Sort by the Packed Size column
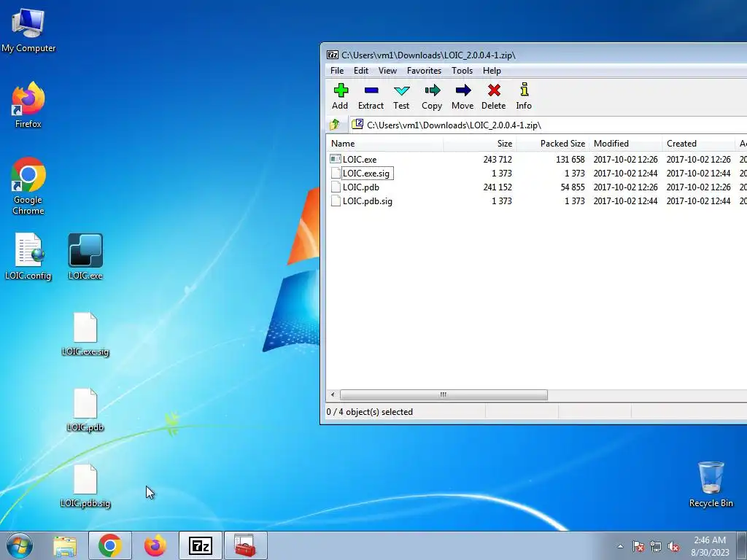The height and width of the screenshot is (560, 747). [x=553, y=144]
